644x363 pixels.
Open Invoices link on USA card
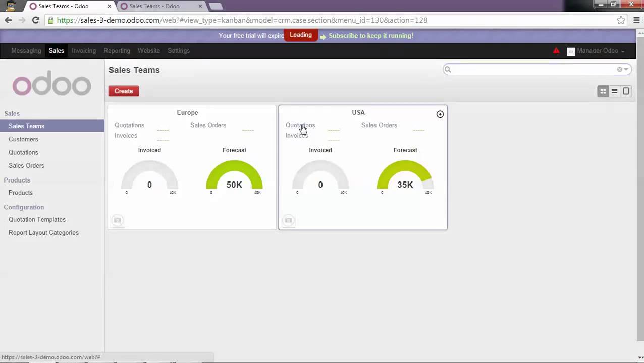point(297,136)
